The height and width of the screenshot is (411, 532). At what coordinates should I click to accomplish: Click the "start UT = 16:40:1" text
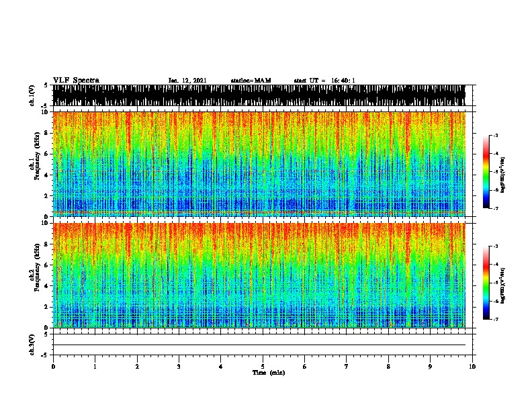[324, 81]
